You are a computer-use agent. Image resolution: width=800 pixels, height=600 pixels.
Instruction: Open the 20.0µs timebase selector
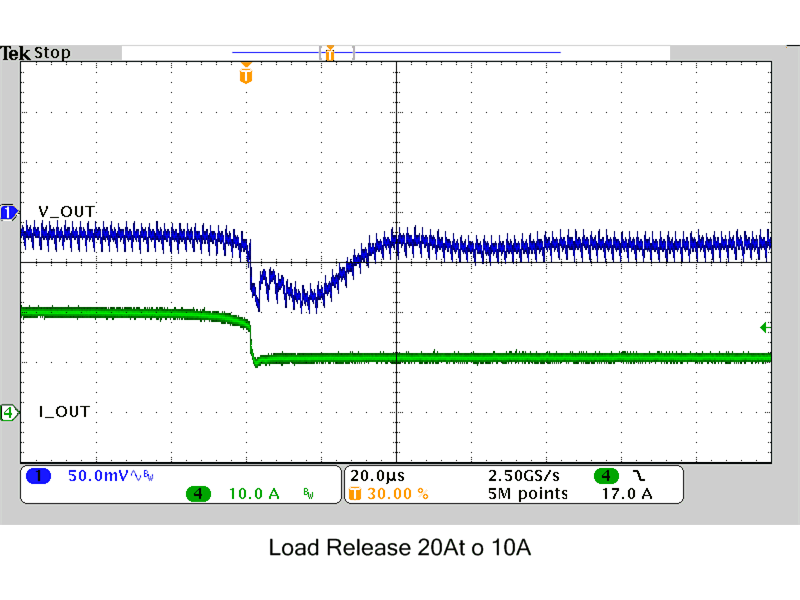375,476
